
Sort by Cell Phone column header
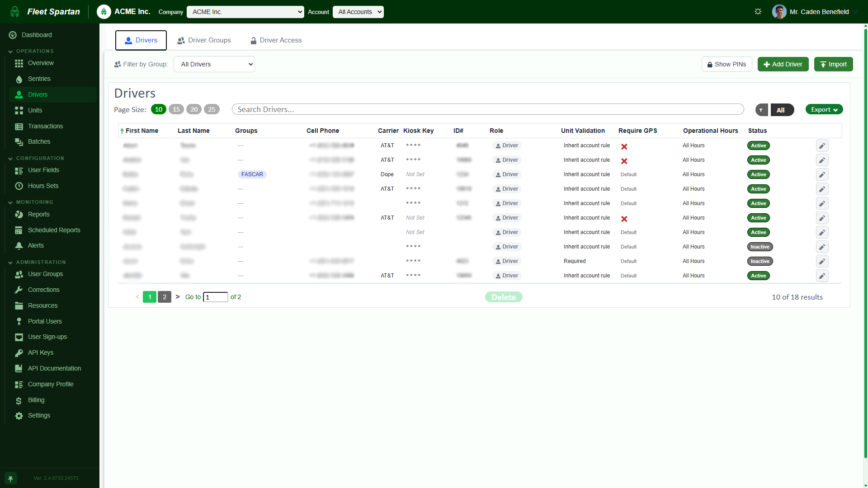pyautogui.click(x=323, y=131)
